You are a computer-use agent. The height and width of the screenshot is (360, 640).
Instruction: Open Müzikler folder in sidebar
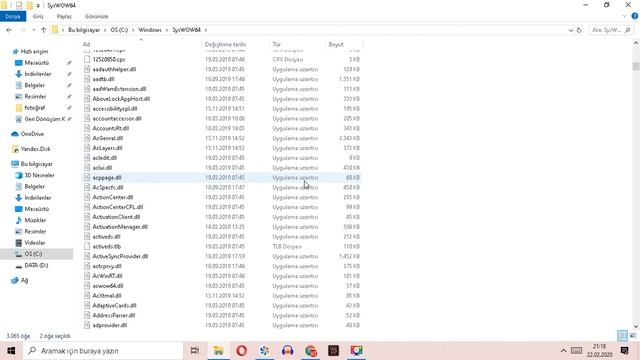pos(35,220)
